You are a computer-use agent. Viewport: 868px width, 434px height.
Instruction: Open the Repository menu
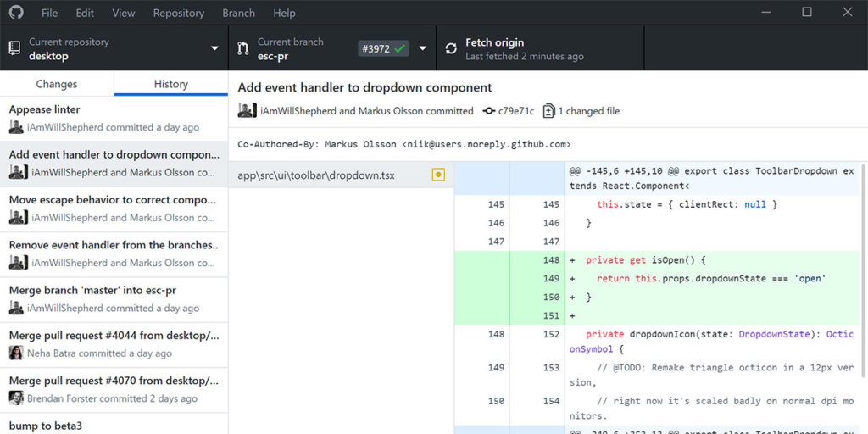pos(178,13)
